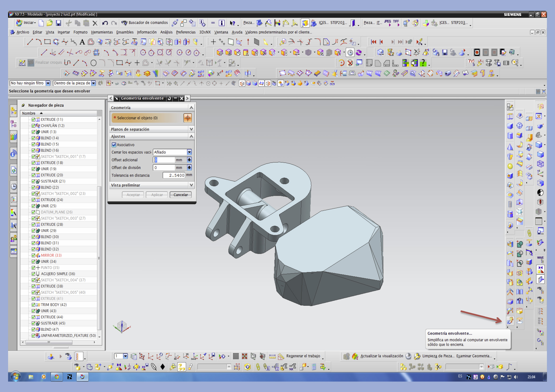The height and width of the screenshot is (392, 555).
Task: Expand the Vista preliminar section
Action: pyautogui.click(x=191, y=185)
